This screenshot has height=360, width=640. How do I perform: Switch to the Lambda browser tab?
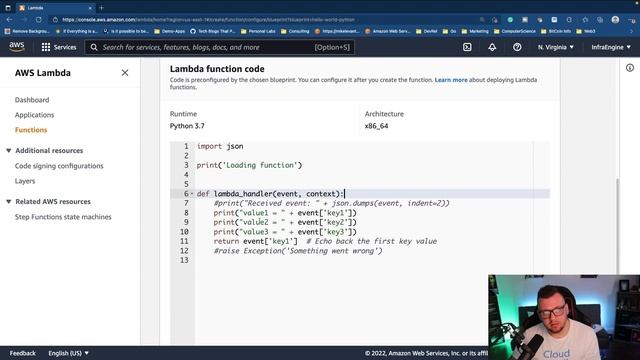(55, 8)
